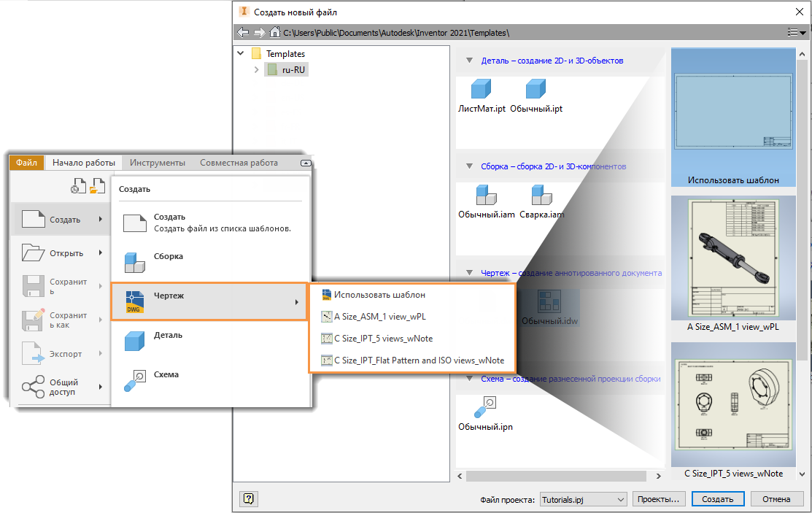Screen dimensions: 812x513
Task: Collapse the Сборка section triangle
Action: pyautogui.click(x=469, y=166)
